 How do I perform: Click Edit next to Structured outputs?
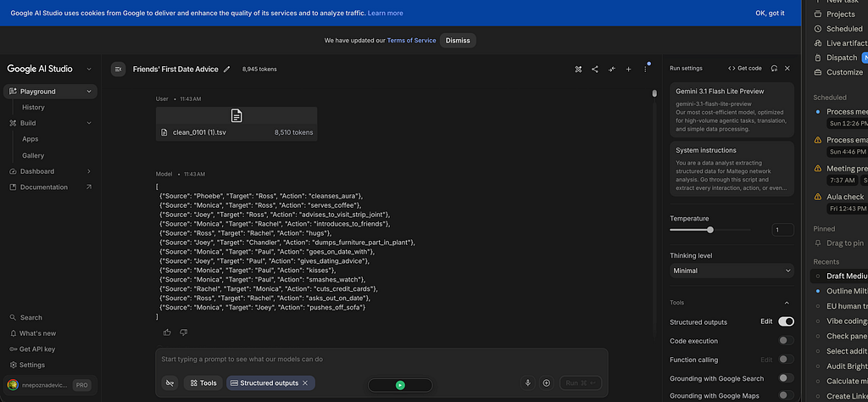[x=766, y=321]
